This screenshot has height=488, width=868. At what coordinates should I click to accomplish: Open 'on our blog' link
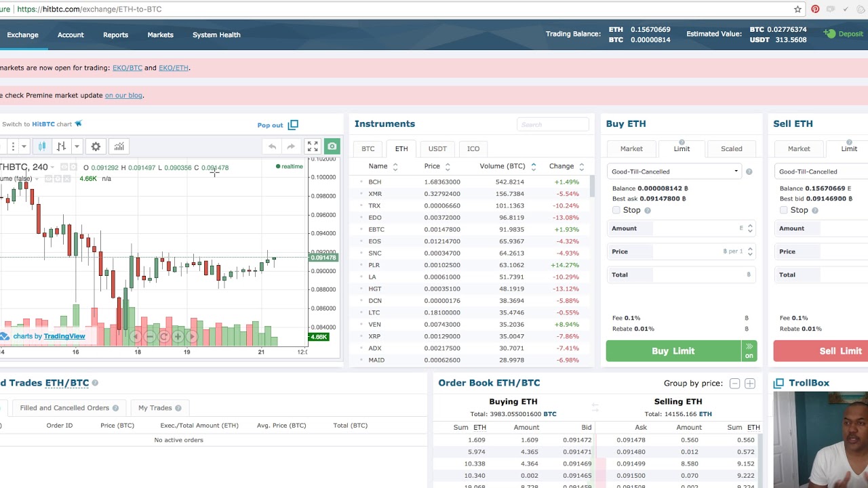click(x=123, y=96)
